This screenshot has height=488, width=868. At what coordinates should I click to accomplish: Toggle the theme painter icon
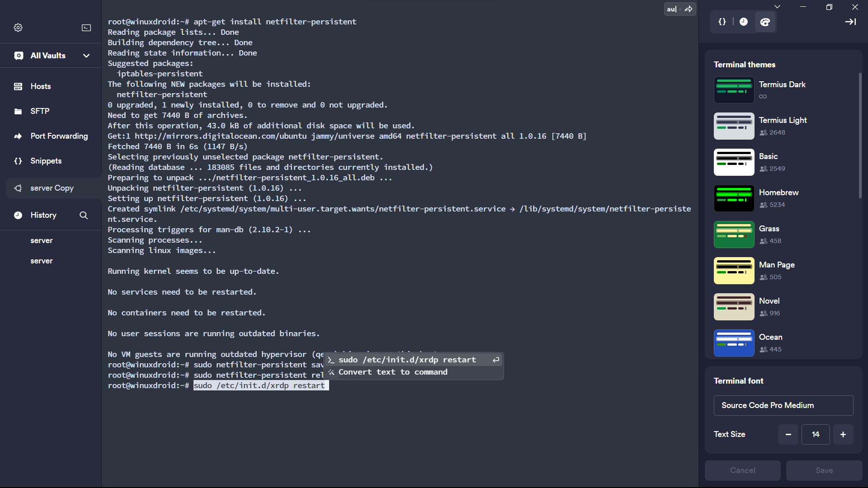click(765, 22)
